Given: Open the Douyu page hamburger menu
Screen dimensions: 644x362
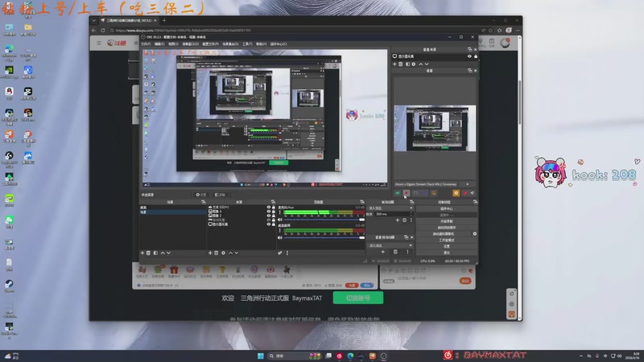Looking at the screenshot, I should point(98,43).
